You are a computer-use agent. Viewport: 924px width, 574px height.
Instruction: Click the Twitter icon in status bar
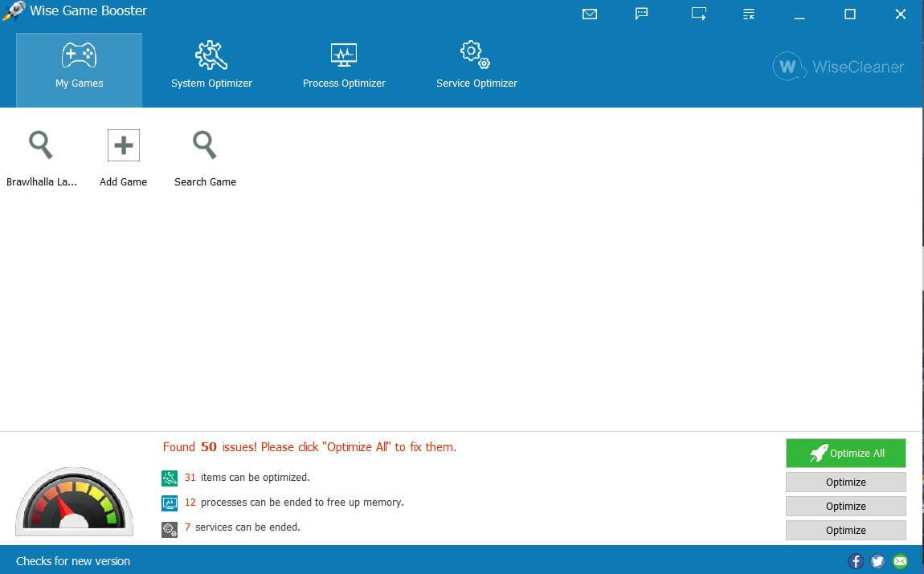coord(878,561)
